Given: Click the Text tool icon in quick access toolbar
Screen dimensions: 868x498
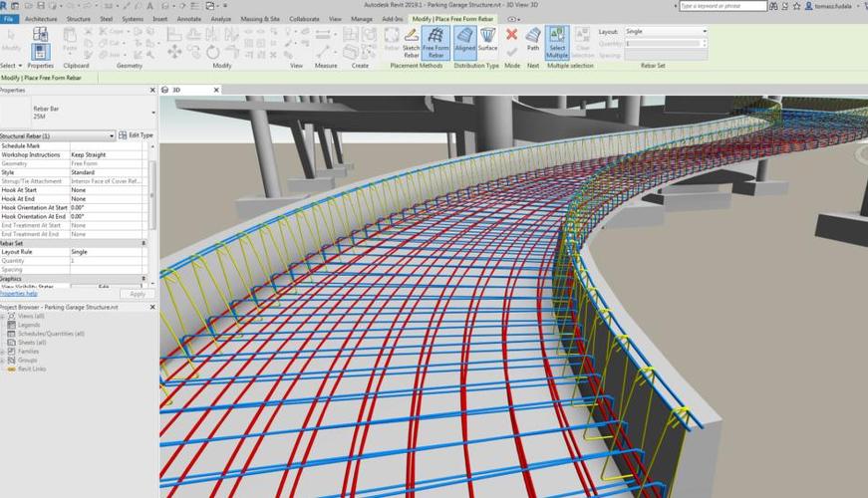Looking at the screenshot, I should tap(149, 6).
